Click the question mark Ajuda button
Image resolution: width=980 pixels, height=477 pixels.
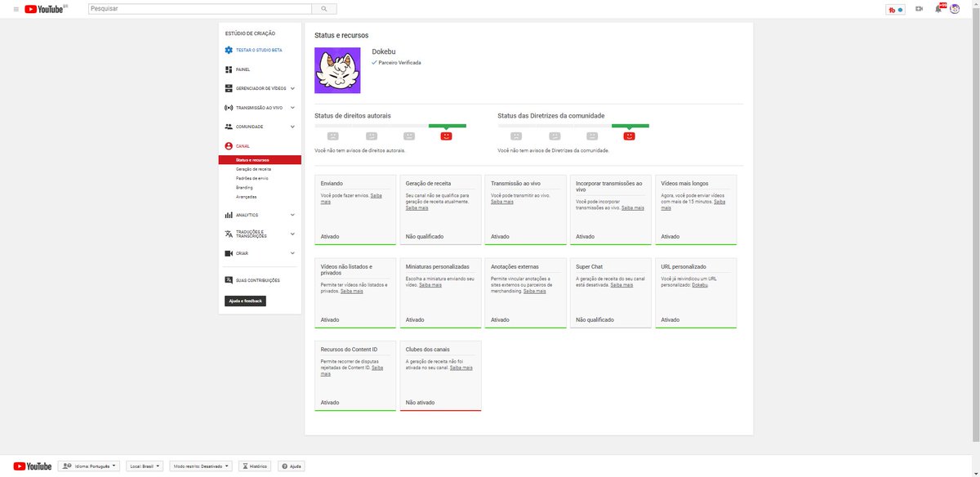click(x=292, y=466)
